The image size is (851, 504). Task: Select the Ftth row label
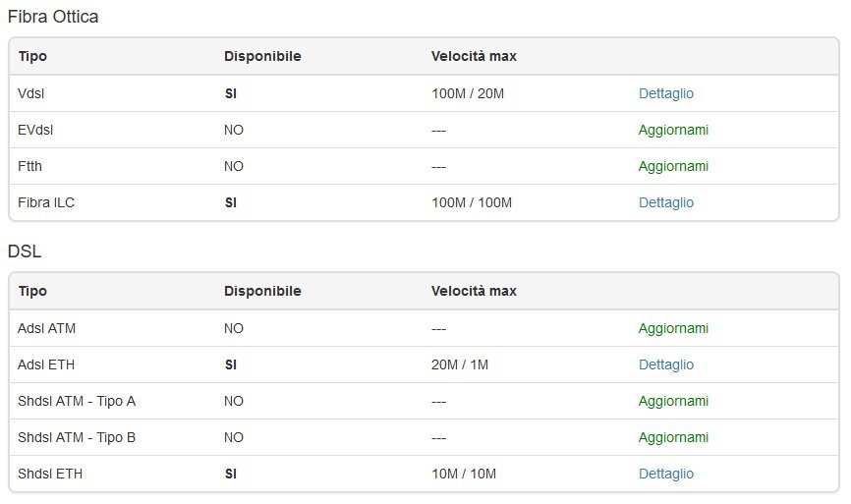[x=30, y=166]
